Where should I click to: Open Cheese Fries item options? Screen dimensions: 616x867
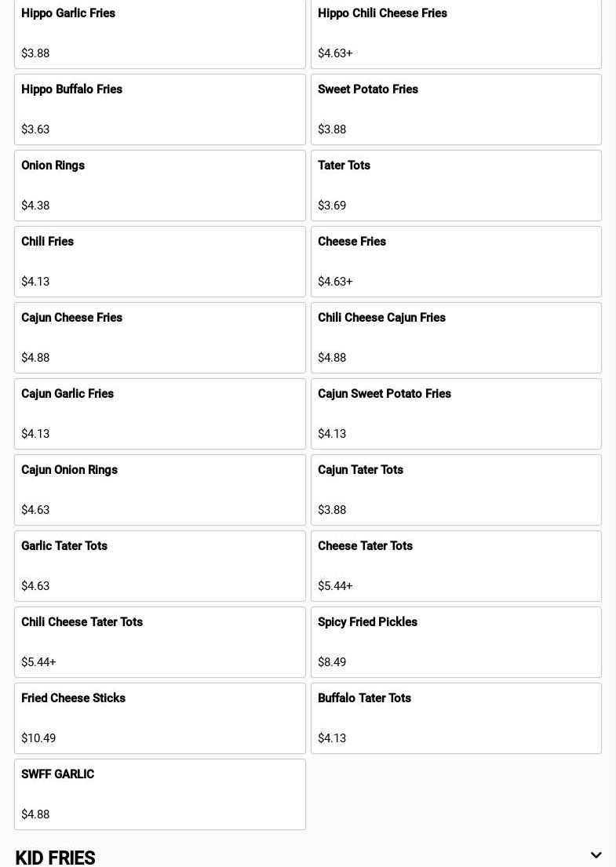coord(456,261)
